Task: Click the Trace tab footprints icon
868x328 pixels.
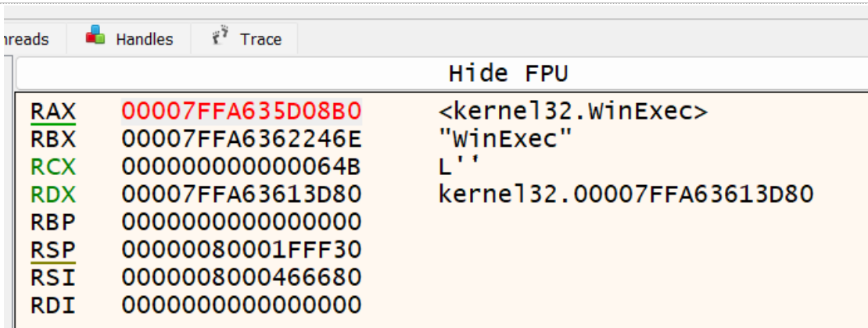Action: click(x=221, y=35)
